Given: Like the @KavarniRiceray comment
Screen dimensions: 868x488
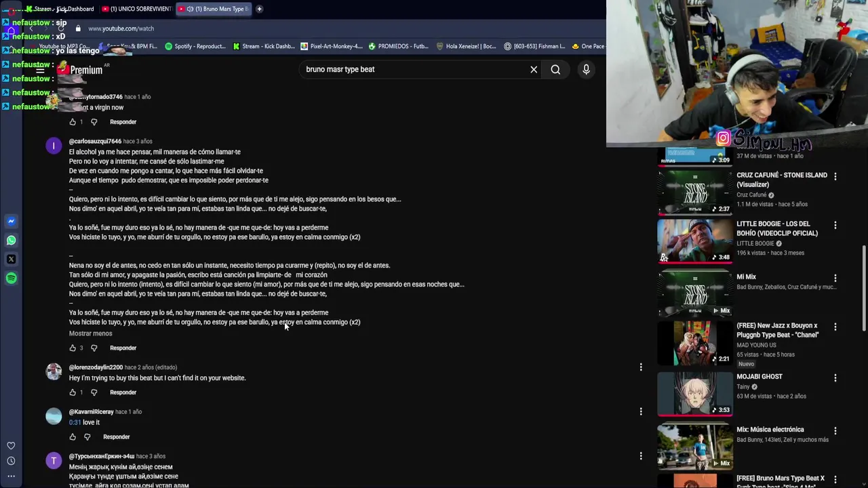Looking at the screenshot, I should click(x=73, y=436).
